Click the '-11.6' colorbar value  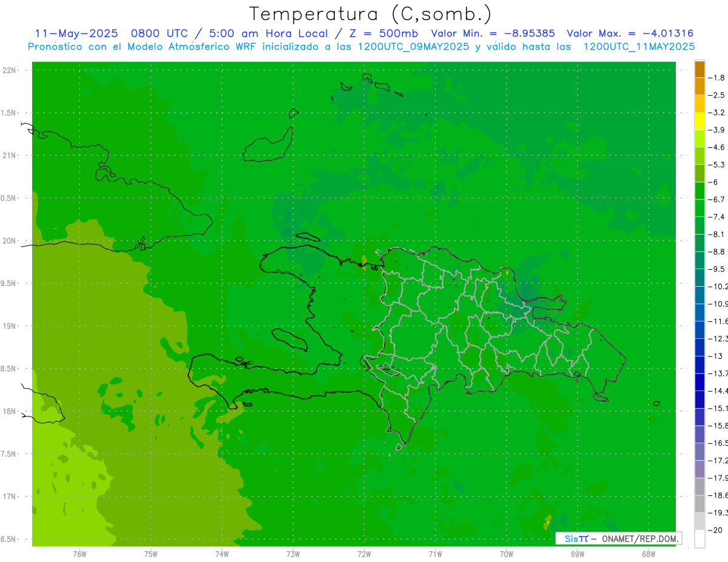coord(718,321)
